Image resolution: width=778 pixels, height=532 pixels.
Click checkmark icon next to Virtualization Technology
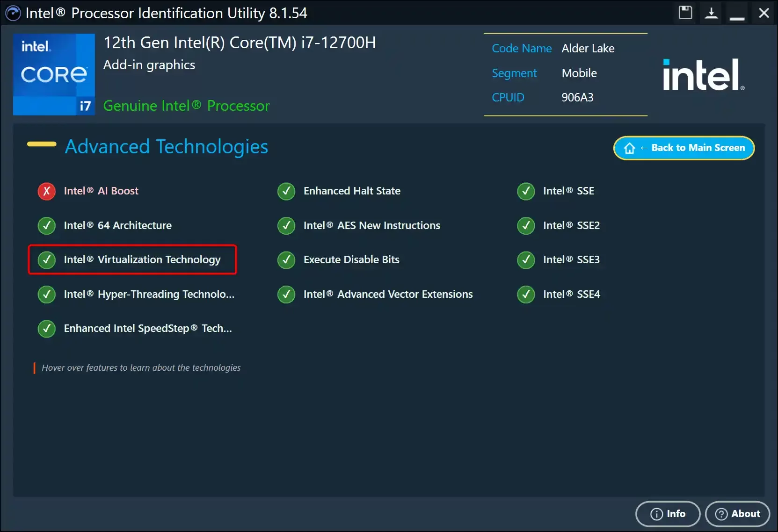[x=47, y=259]
